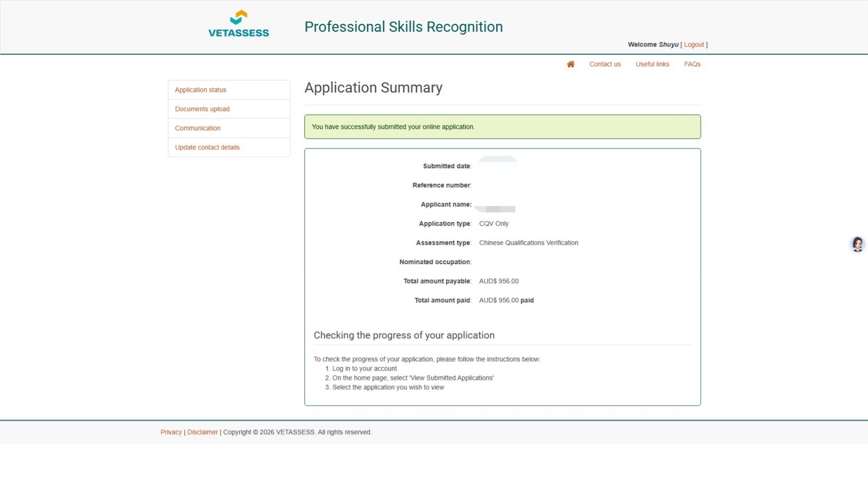Image resolution: width=868 pixels, height=484 pixels.
Task: Open Update contact details
Action: [x=207, y=147]
